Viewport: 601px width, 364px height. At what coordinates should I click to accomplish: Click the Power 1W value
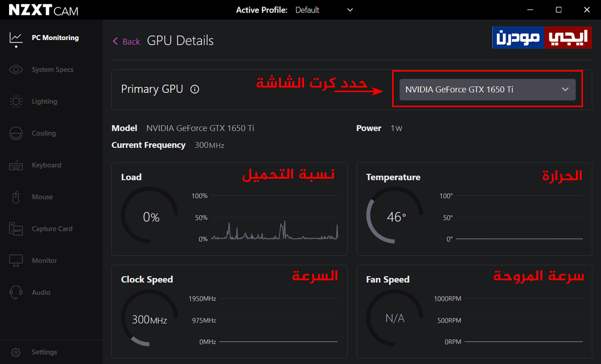397,128
